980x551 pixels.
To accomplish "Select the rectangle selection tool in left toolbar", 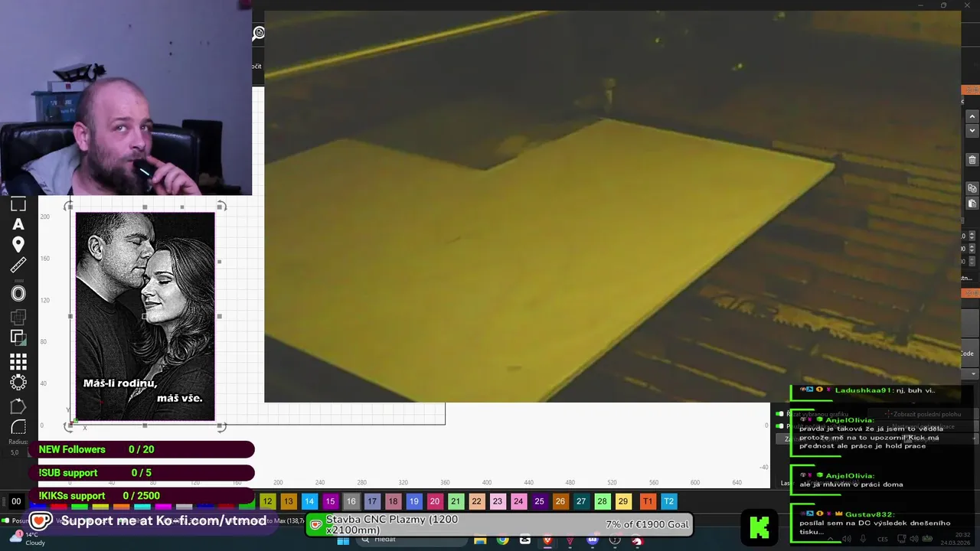I will point(18,204).
